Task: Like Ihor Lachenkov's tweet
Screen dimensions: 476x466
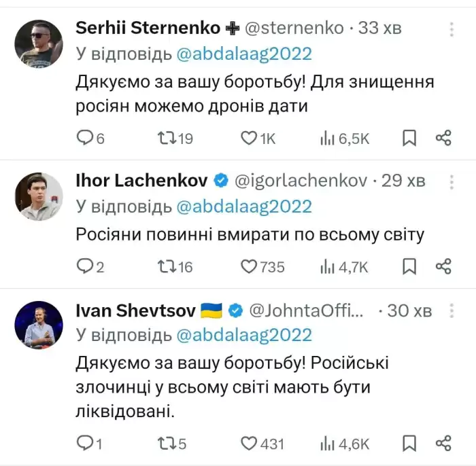Action: pos(262,267)
